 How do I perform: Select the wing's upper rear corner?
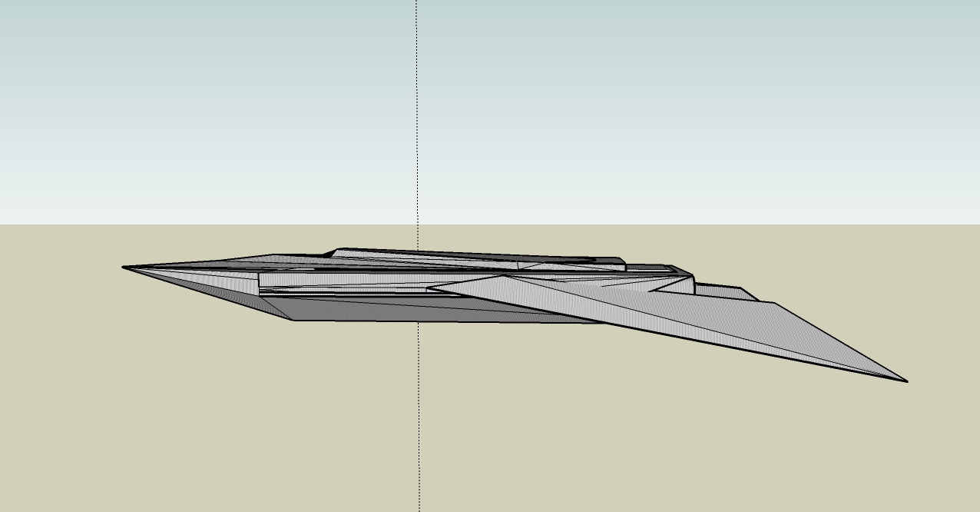774,303
